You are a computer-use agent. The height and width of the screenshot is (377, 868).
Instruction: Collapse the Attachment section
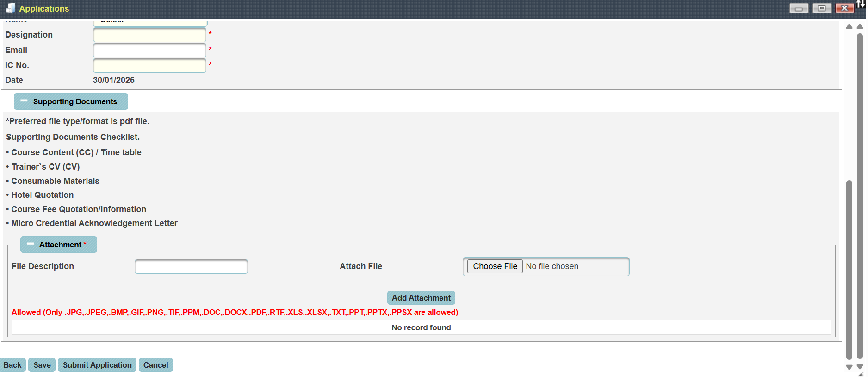[31, 244]
